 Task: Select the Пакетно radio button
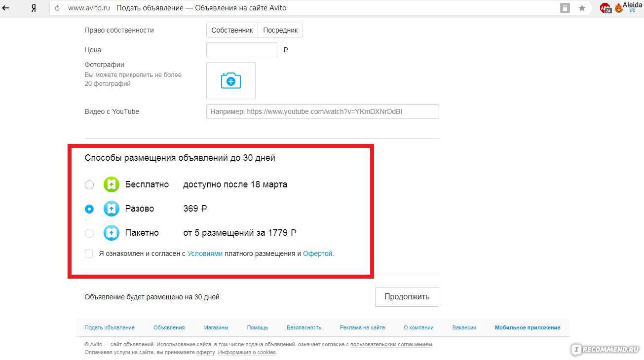click(x=89, y=233)
